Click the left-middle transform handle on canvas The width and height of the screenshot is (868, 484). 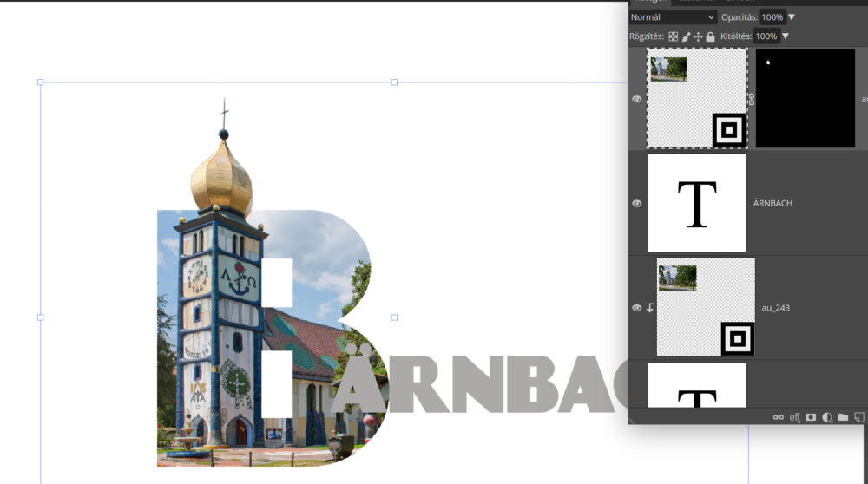(x=41, y=317)
